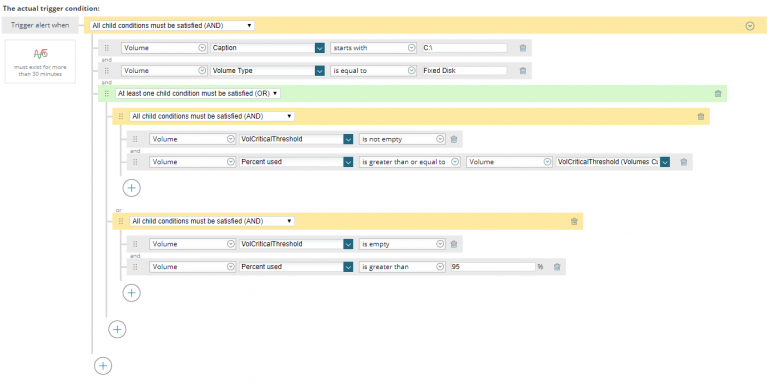Click the bottom-most add condition plus icon
The height and width of the screenshot is (382, 768).
click(103, 365)
